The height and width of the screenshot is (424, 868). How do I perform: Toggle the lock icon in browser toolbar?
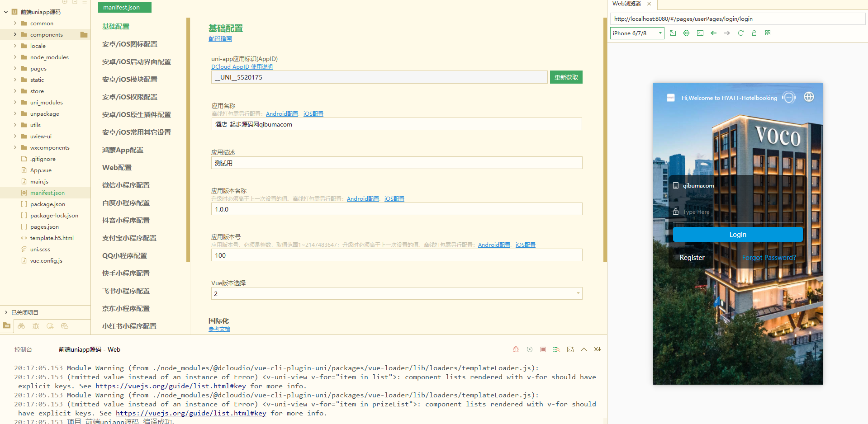click(754, 33)
